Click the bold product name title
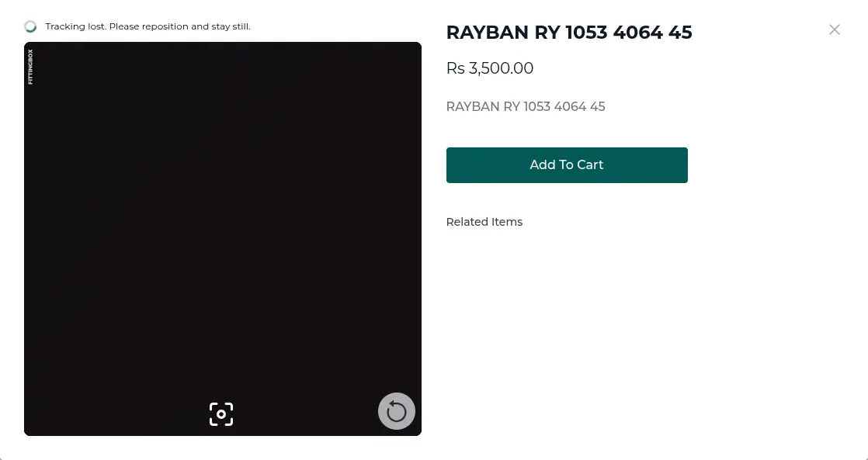Viewport: 868px width, 460px height. (569, 33)
